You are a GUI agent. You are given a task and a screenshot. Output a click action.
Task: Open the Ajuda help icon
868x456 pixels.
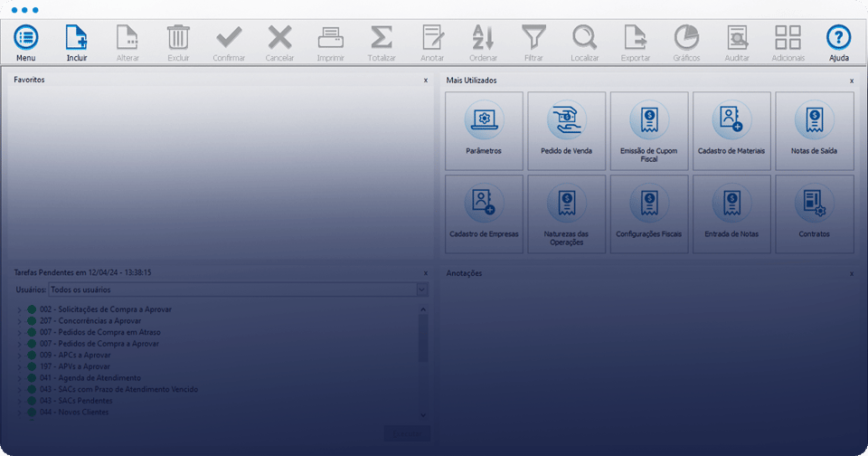839,38
